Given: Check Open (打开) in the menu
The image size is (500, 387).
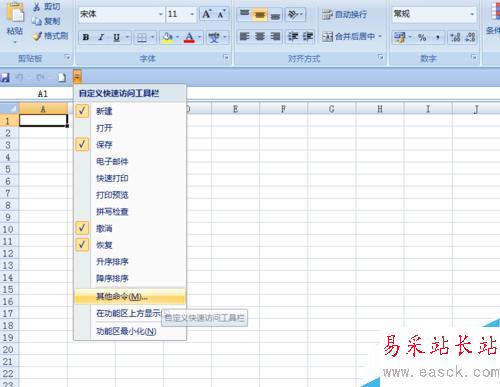Looking at the screenshot, I should [x=130, y=128].
